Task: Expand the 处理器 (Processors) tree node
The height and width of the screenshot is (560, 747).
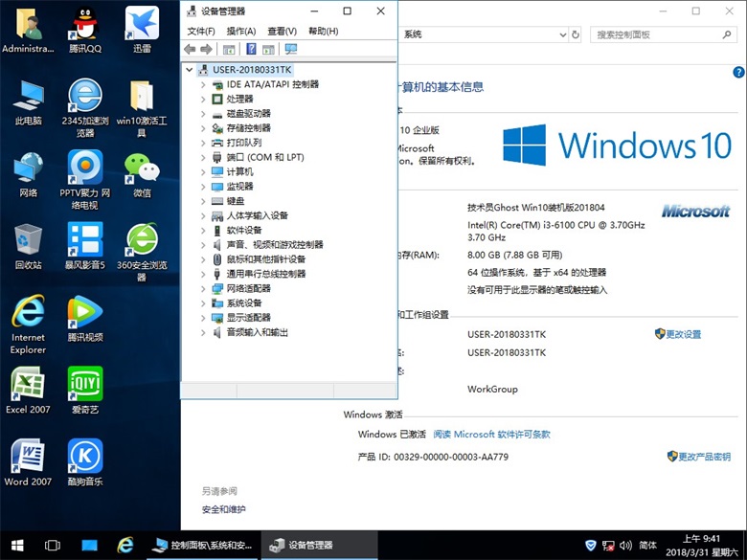Action: click(x=203, y=99)
